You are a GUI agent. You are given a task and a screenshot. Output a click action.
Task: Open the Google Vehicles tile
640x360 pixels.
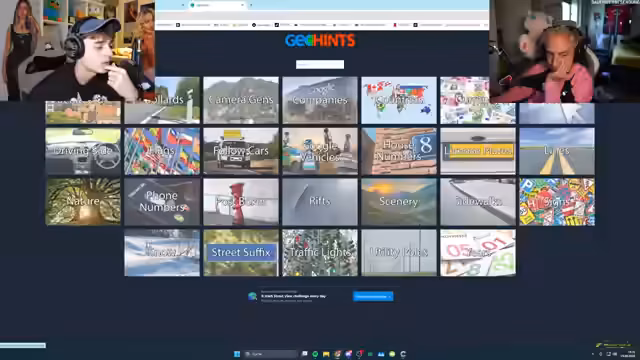(x=320, y=151)
